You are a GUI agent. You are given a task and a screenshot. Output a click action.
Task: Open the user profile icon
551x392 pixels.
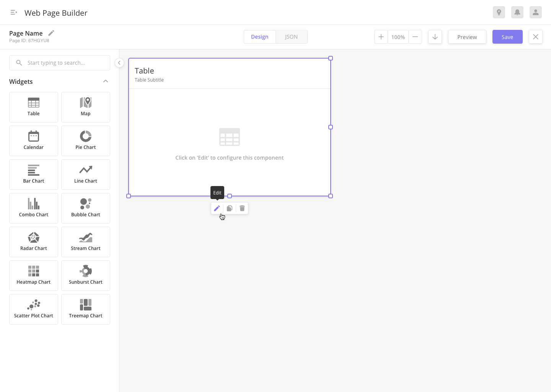click(536, 12)
